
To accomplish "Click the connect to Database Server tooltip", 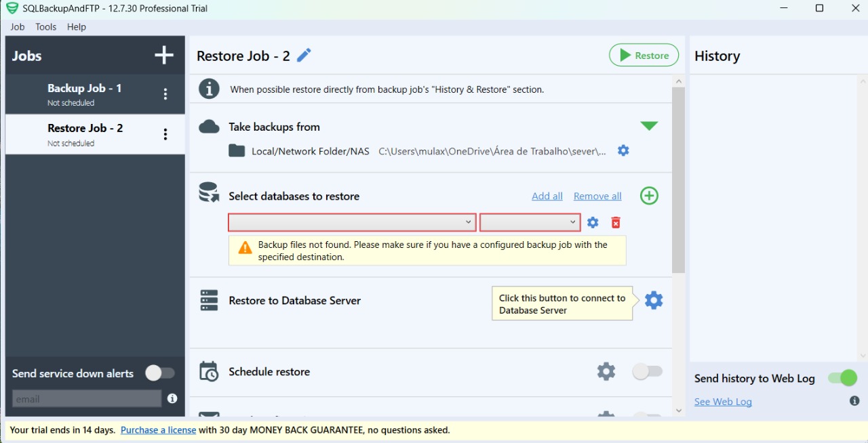I will coord(562,304).
